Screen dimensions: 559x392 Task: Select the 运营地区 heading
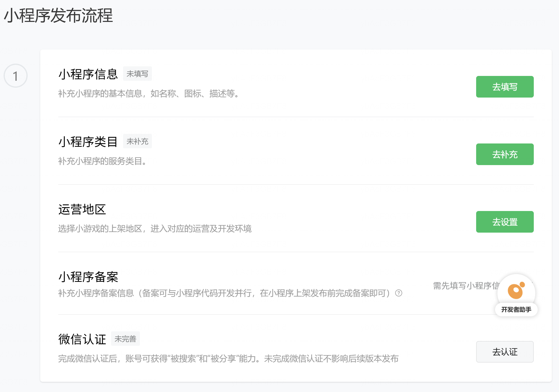pos(82,209)
